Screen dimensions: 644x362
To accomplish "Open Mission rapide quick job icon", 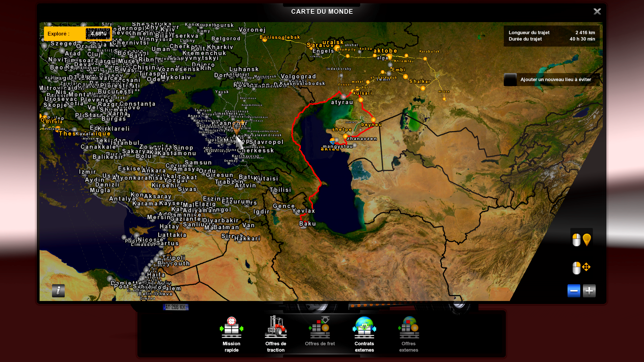I will (x=231, y=327).
